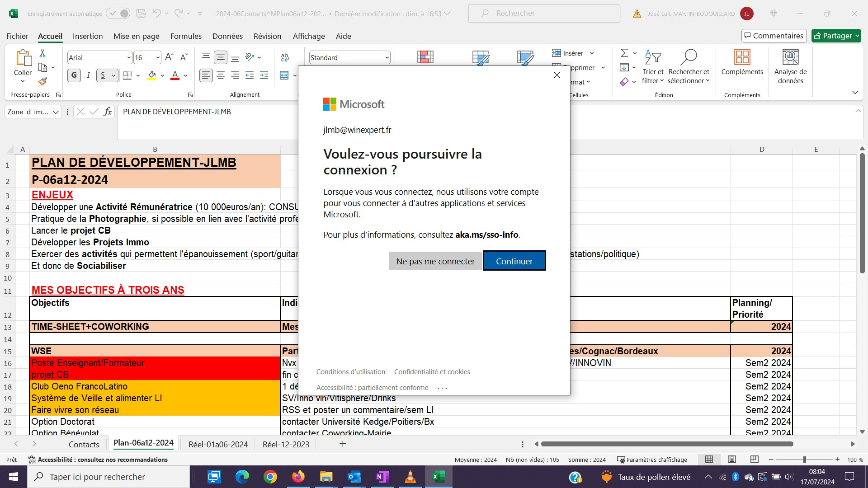This screenshot has height=488, width=868.
Task: Click the Continuer button in the dialog
Action: 514,261
